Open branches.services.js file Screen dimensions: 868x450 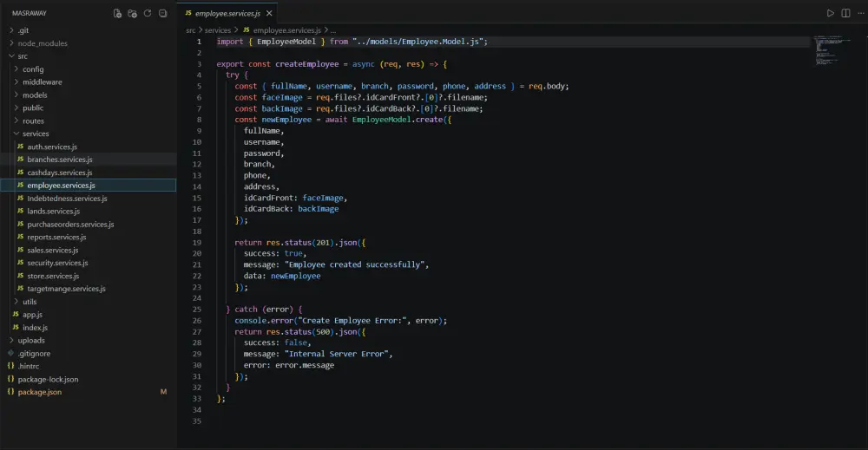[89, 160]
